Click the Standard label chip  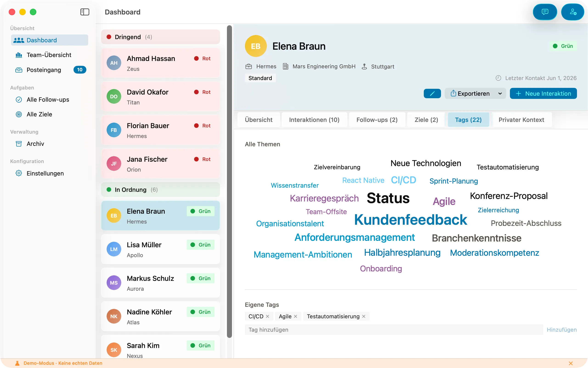[260, 78]
